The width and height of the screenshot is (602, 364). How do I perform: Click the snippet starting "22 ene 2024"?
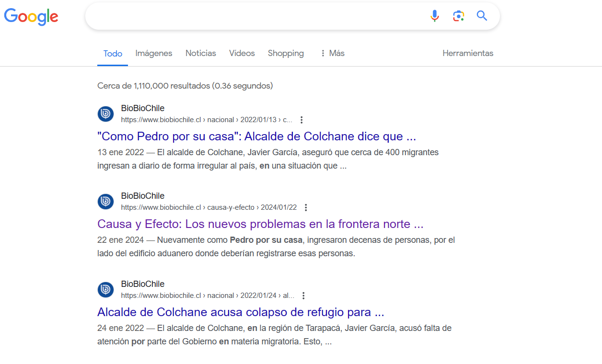[276, 247]
